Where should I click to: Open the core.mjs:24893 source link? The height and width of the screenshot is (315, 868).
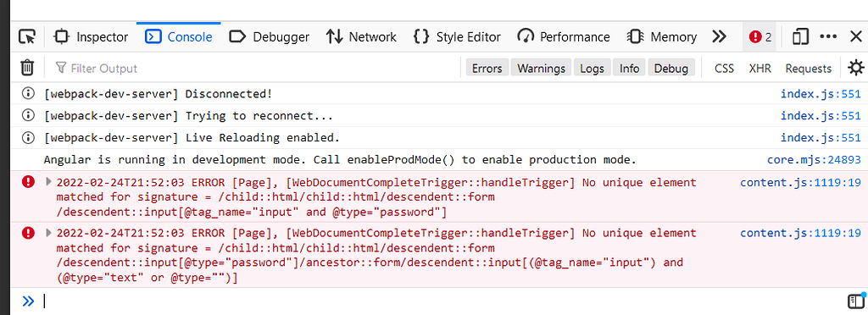tap(814, 160)
